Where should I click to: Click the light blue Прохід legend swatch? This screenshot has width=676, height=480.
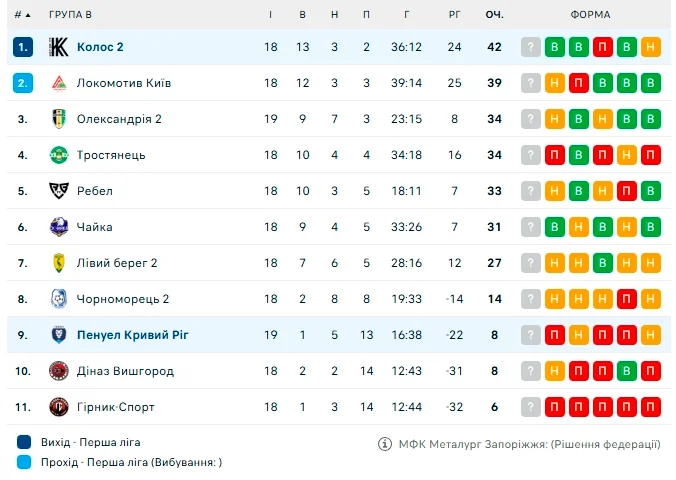point(24,462)
